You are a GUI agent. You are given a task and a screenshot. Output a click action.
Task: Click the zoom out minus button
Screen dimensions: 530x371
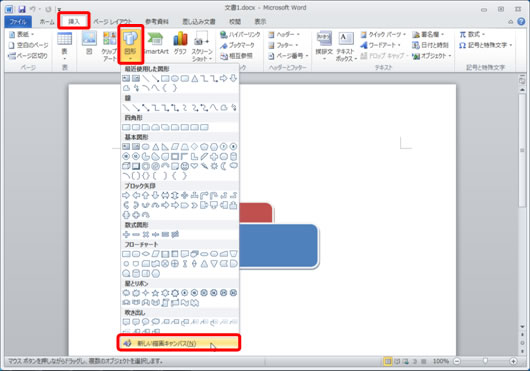click(x=457, y=362)
